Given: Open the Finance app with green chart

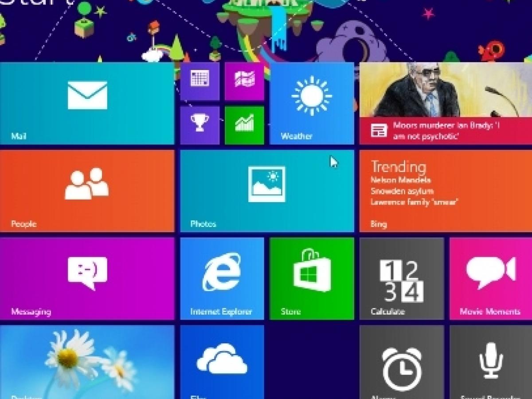Looking at the screenshot, I should click(244, 125).
